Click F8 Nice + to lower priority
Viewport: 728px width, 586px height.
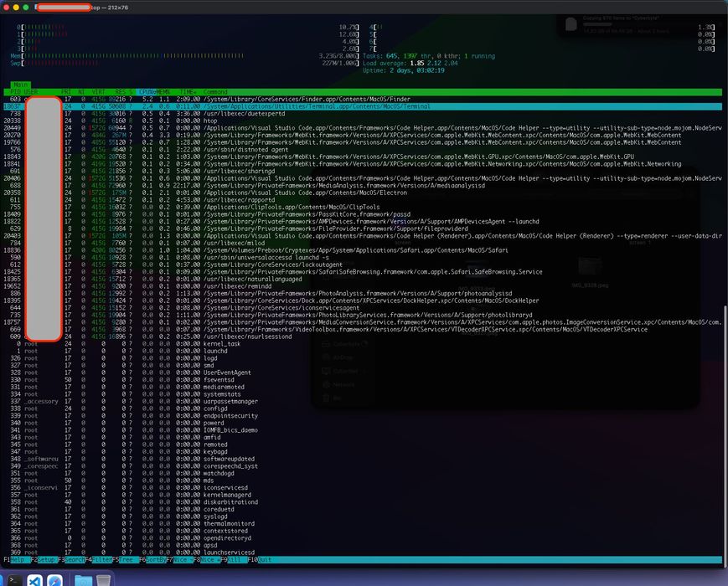point(206,559)
